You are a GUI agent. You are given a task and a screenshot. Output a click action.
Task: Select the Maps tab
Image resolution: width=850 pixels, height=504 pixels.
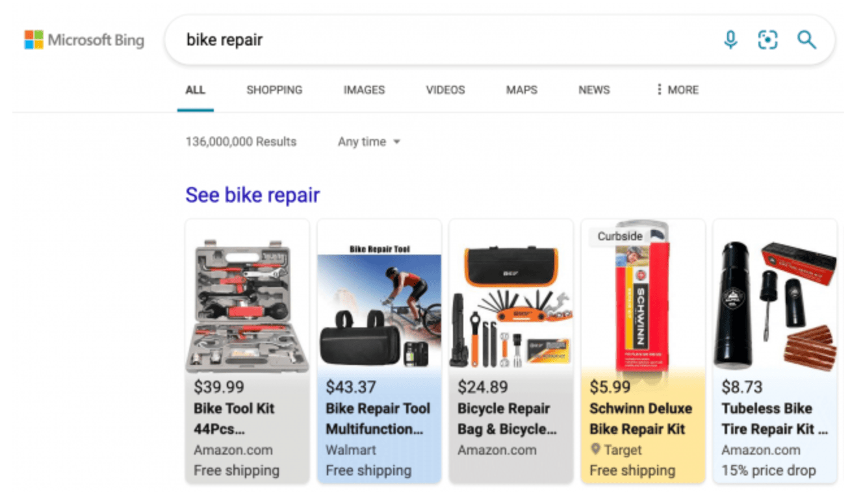point(521,90)
